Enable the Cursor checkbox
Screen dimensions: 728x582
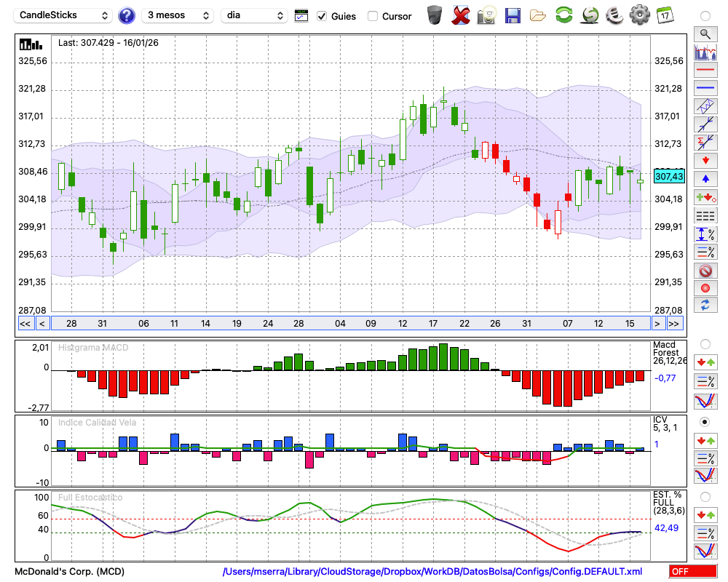pyautogui.click(x=372, y=16)
